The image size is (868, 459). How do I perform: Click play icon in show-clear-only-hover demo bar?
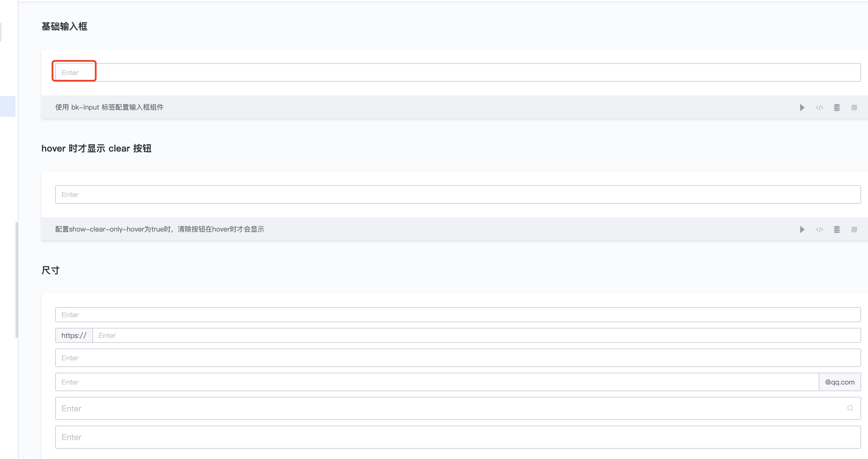point(802,229)
